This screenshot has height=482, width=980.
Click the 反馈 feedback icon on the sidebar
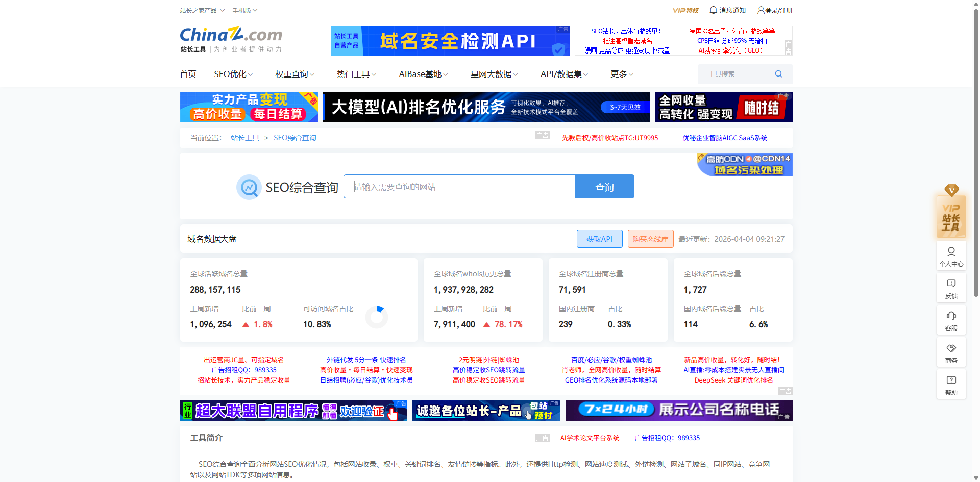point(951,288)
